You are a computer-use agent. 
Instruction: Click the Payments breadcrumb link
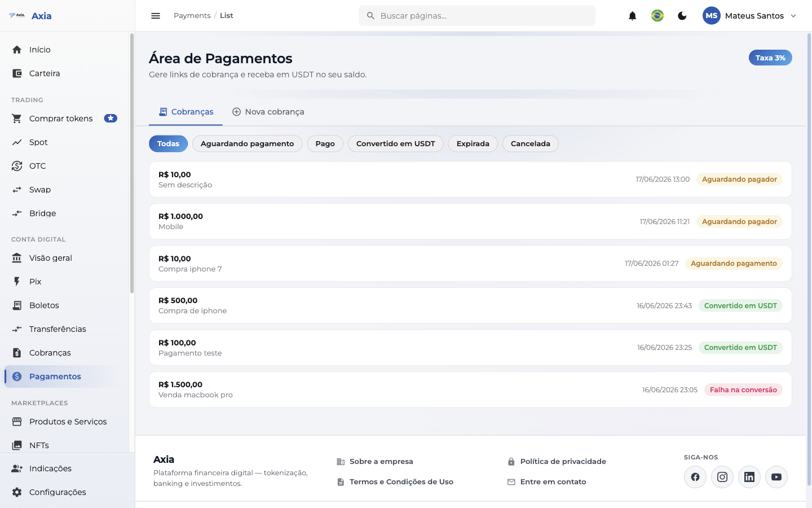[192, 16]
